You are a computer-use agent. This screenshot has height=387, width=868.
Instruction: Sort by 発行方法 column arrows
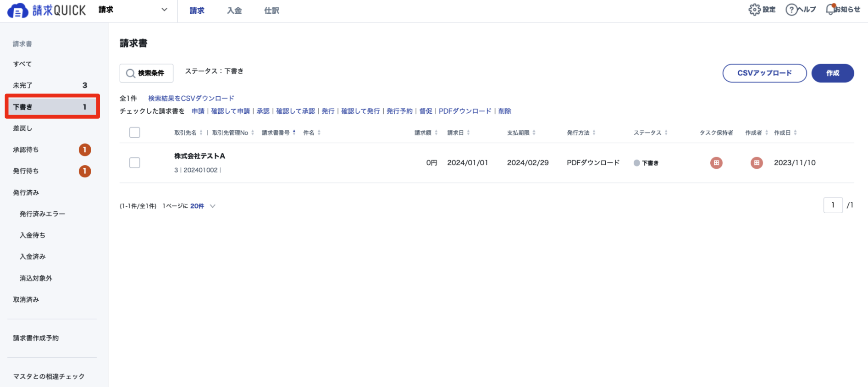tap(594, 133)
